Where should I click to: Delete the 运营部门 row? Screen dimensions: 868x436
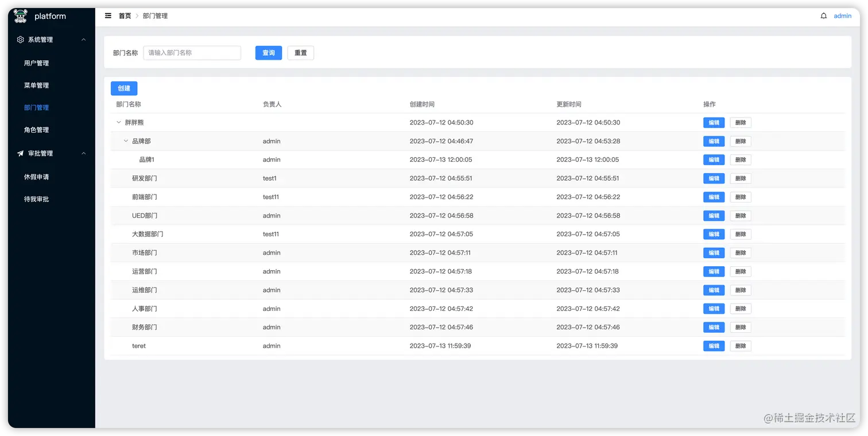(x=741, y=271)
